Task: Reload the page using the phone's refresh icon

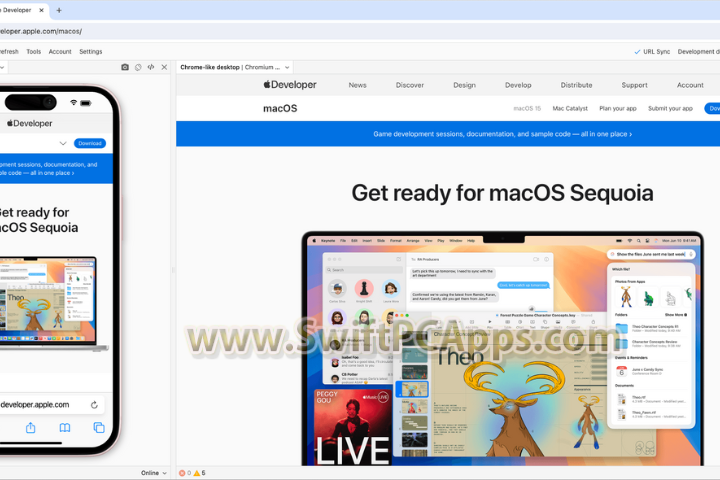Action: [x=94, y=405]
